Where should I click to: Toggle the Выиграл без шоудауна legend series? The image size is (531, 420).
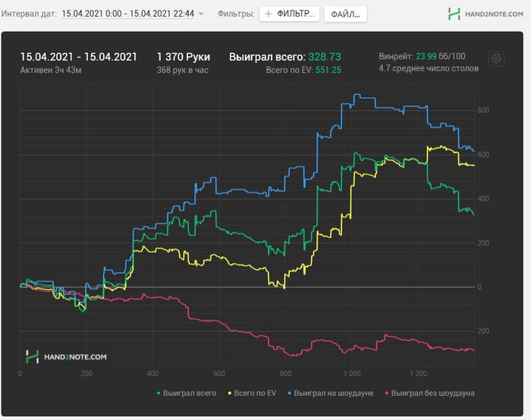[x=430, y=393]
